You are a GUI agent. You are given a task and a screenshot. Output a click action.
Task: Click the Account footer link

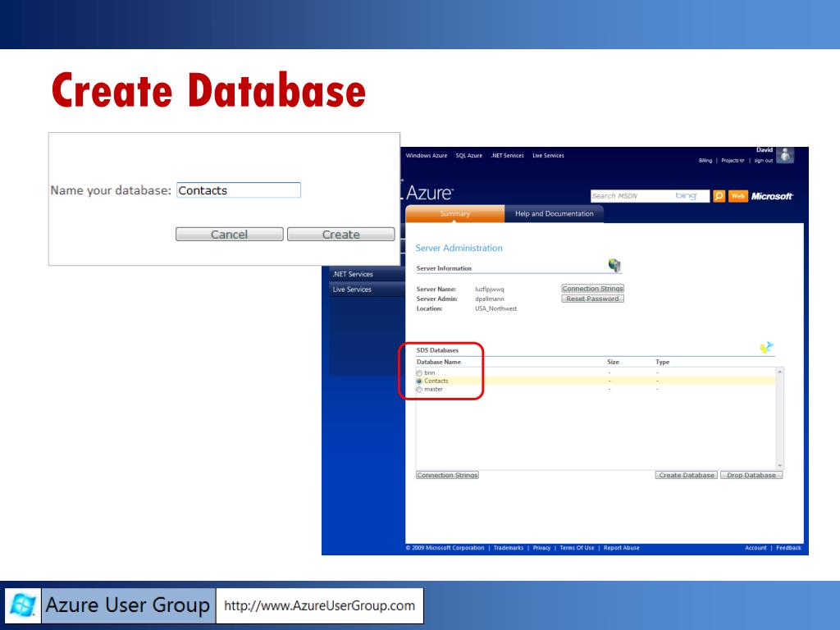pos(756,548)
